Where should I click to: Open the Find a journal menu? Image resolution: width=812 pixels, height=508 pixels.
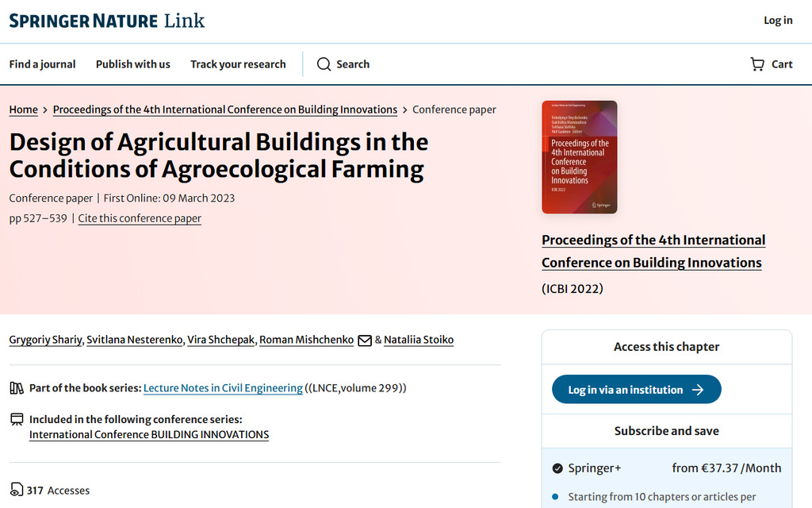(42, 64)
